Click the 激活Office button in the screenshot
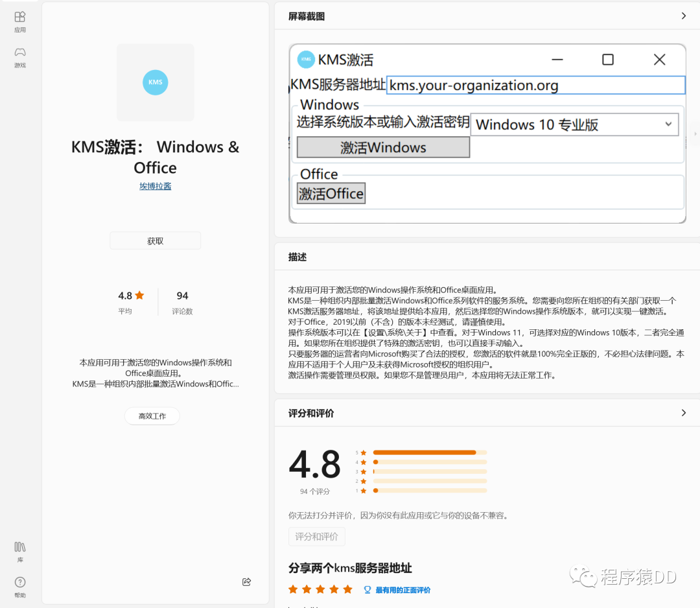The width and height of the screenshot is (700, 608). click(331, 194)
